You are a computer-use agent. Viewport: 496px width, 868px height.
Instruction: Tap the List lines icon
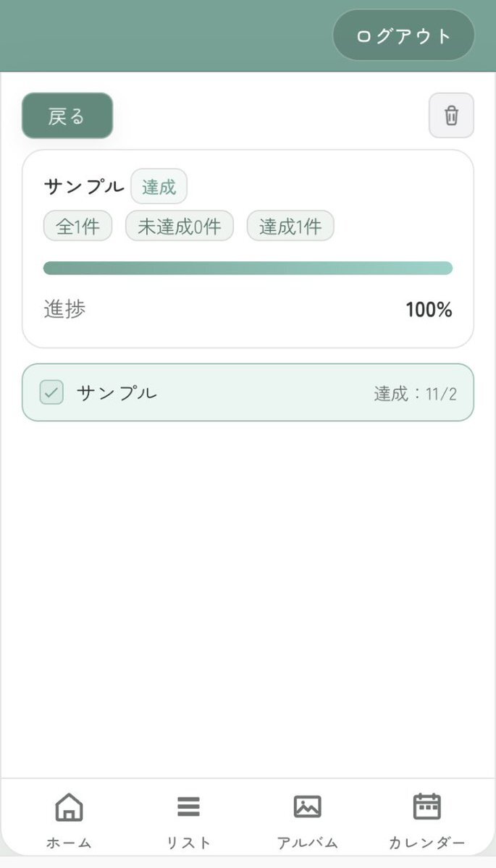click(x=188, y=806)
